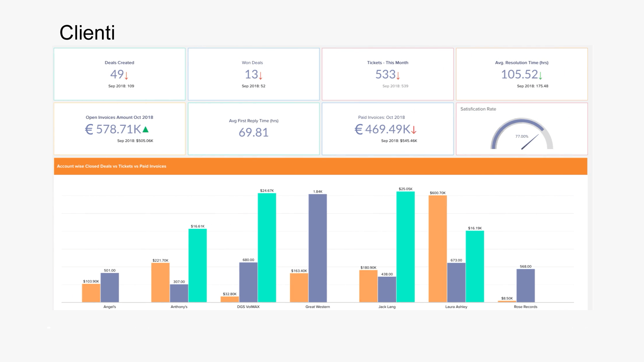This screenshot has width=644, height=362.
Task: Click the Rose Records axis label
Action: tap(526, 307)
